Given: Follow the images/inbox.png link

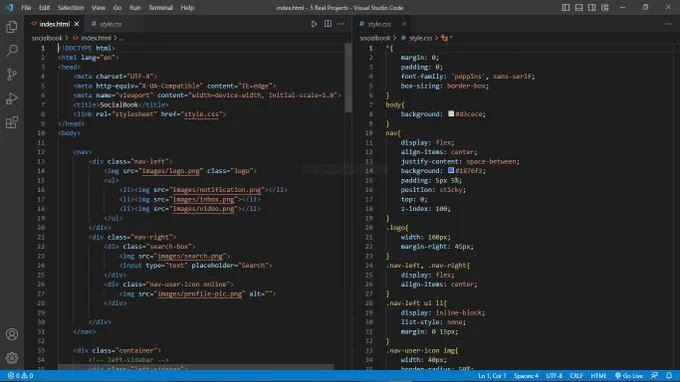Looking at the screenshot, I should pyautogui.click(x=204, y=199).
